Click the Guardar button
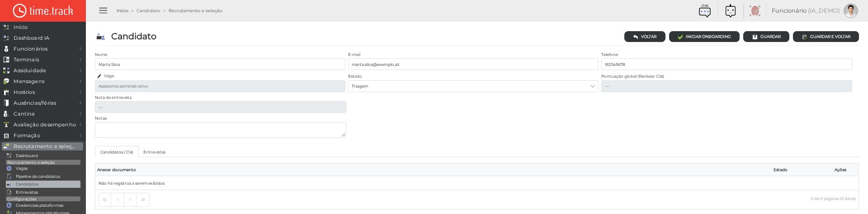 [766, 37]
